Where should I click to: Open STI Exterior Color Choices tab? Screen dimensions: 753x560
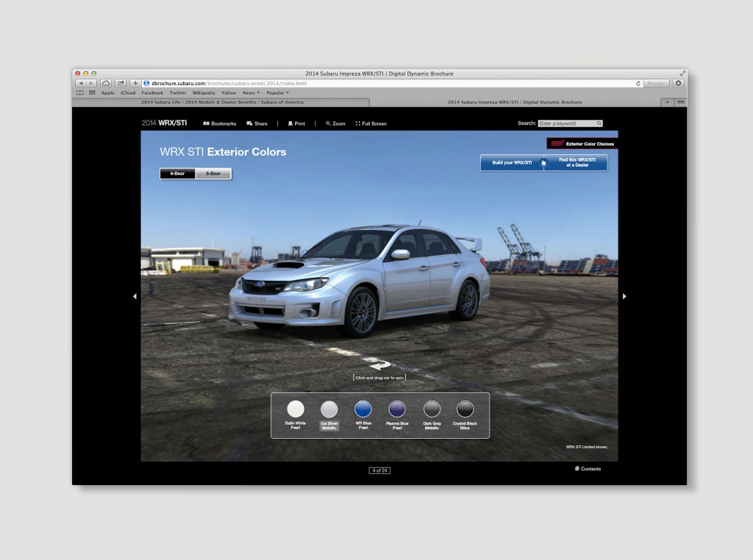pos(582,143)
